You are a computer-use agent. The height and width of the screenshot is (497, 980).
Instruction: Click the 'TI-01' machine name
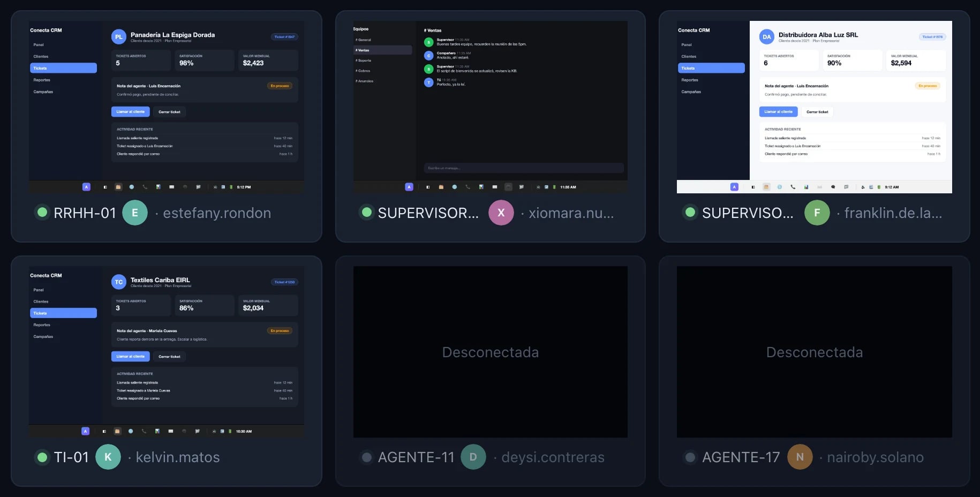[x=71, y=457]
